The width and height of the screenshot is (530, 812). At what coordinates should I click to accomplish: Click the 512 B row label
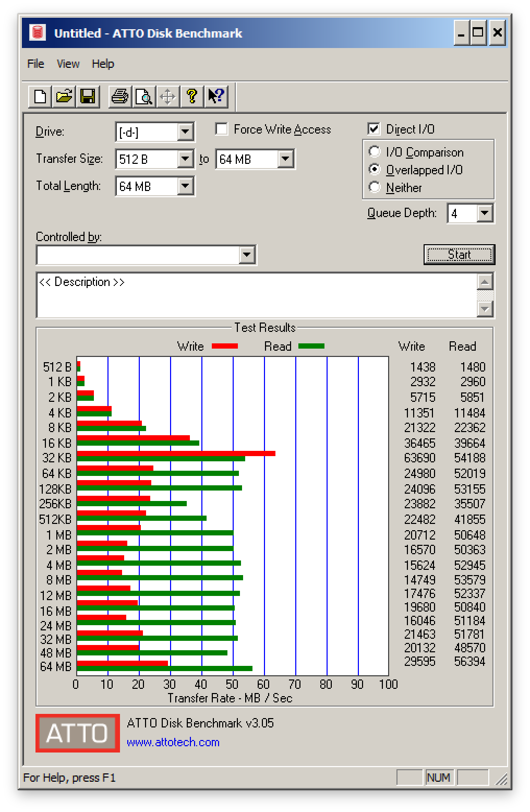pyautogui.click(x=57, y=367)
